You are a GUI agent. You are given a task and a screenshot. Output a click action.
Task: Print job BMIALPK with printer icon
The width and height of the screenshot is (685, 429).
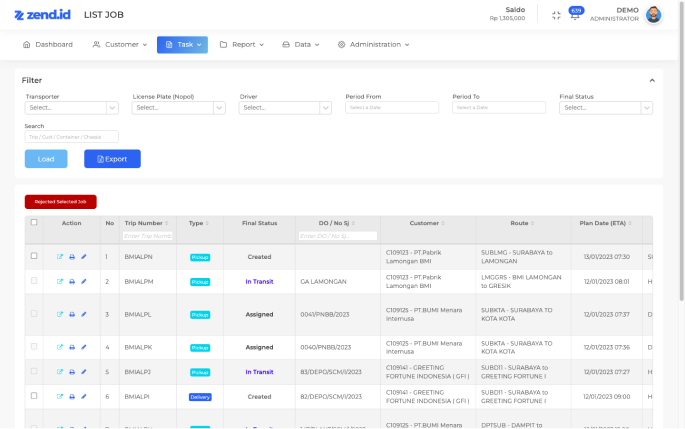tap(72, 347)
